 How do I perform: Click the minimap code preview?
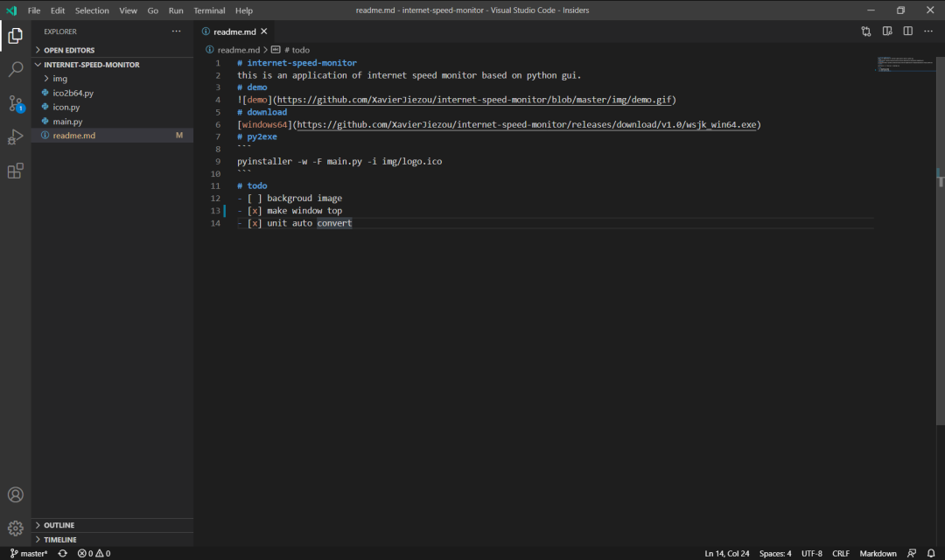click(904, 64)
